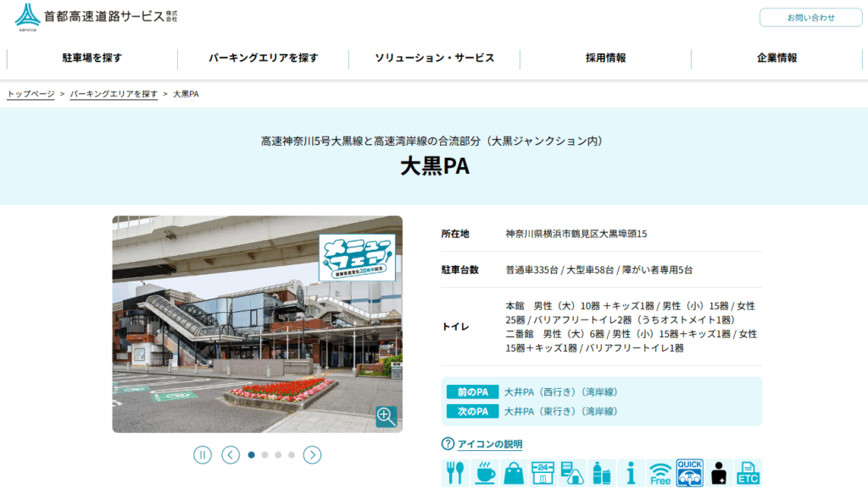Click the 24-hour convenience store icon
Screen dimensions: 868x489
(543, 473)
